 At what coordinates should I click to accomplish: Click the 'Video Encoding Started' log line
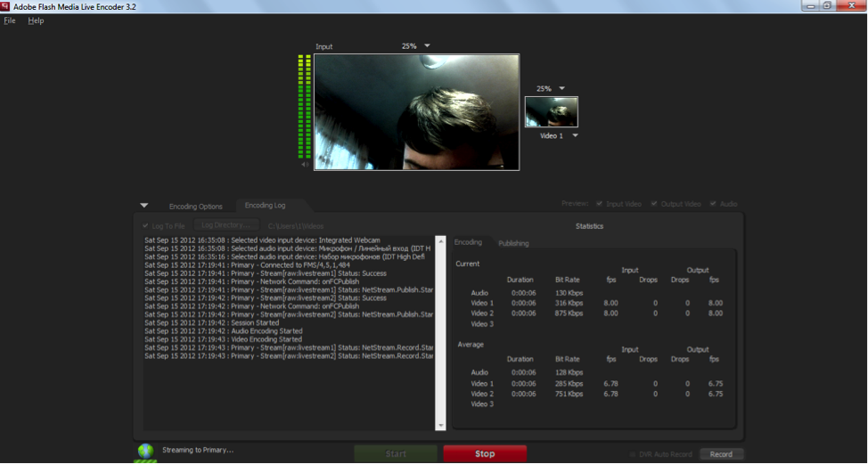223,339
